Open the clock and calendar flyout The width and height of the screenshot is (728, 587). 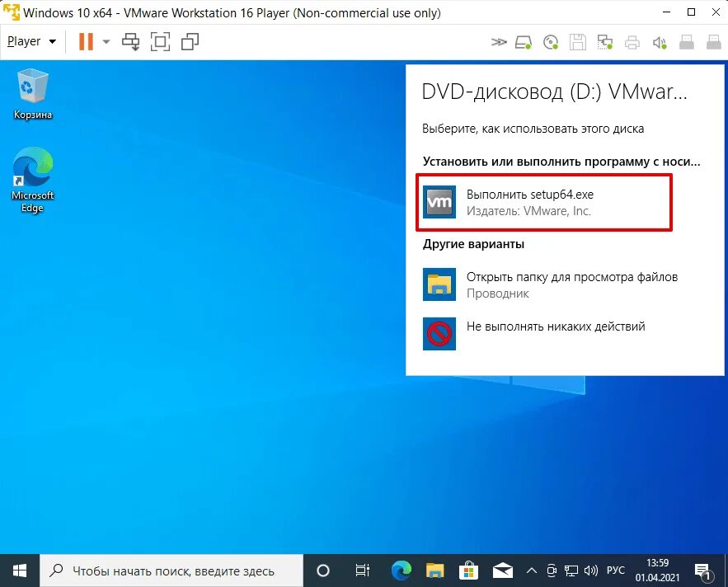[657, 571]
